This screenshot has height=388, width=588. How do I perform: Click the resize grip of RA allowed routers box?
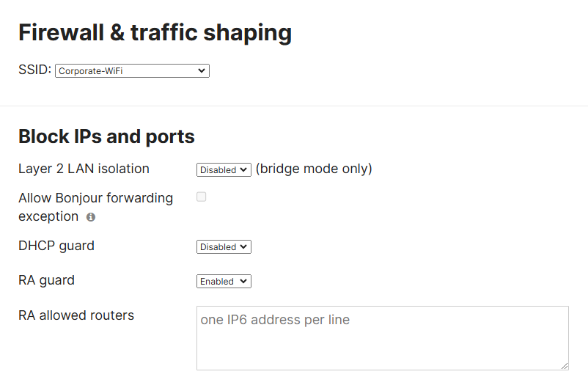click(565, 366)
